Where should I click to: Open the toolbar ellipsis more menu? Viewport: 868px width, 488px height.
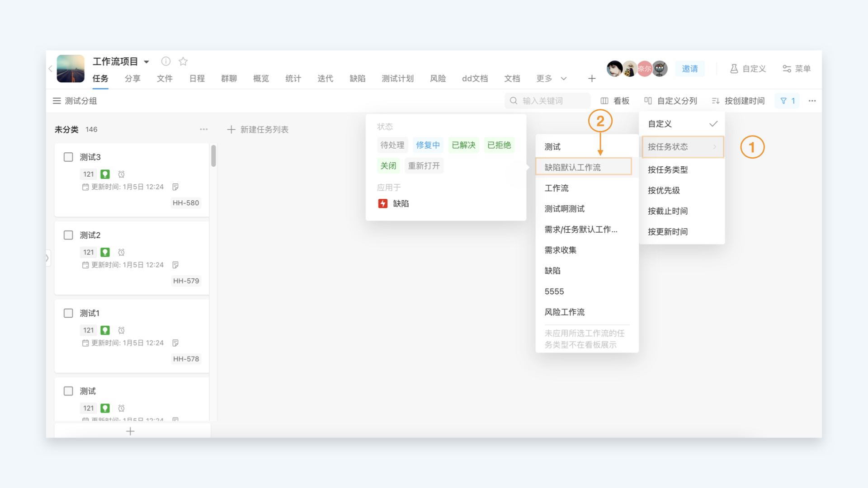tap(812, 101)
